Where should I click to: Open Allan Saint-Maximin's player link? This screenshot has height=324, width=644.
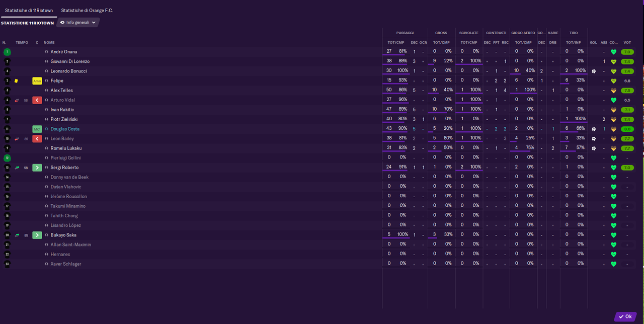(x=71, y=245)
